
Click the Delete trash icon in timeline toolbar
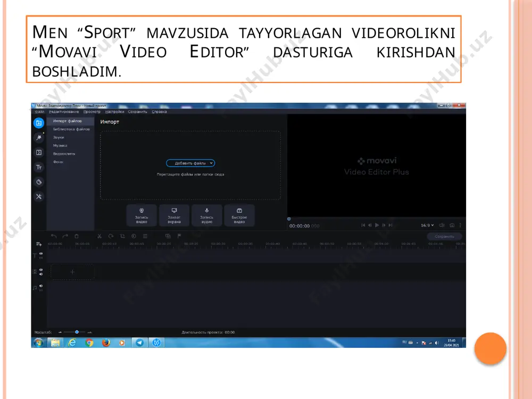77,236
